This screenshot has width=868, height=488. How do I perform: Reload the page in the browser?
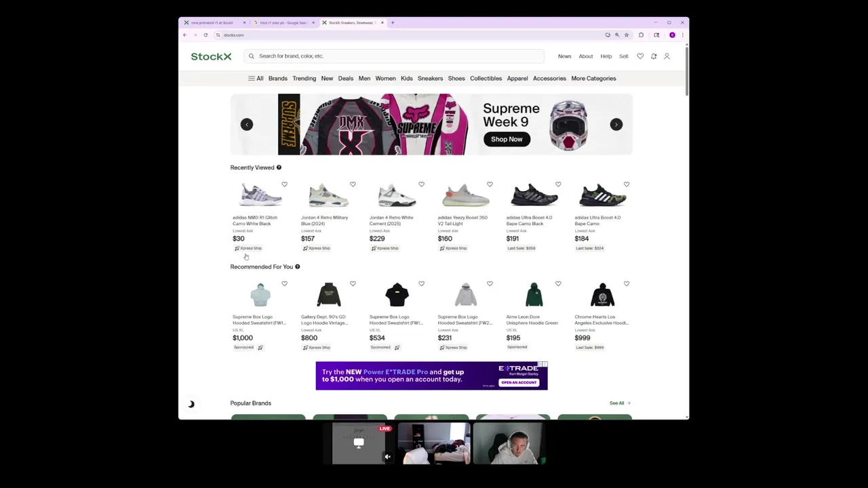point(205,35)
